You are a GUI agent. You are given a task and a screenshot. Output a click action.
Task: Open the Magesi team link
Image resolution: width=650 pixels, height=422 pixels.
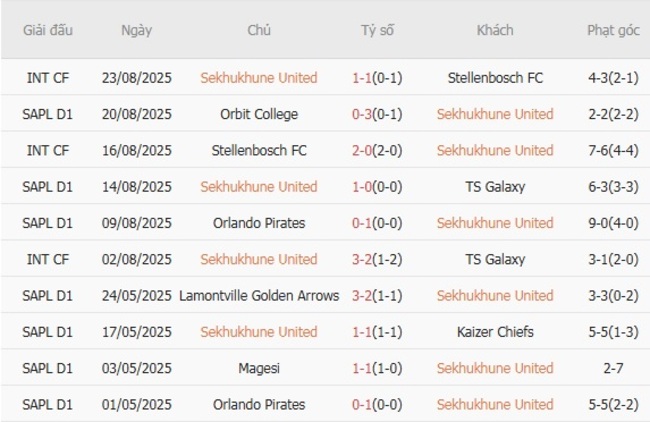[x=258, y=368]
